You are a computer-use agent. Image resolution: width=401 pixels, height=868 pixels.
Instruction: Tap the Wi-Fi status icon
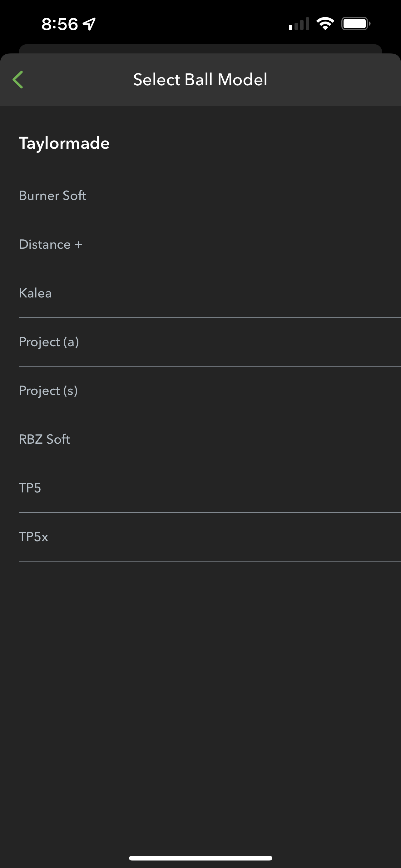pyautogui.click(x=325, y=24)
